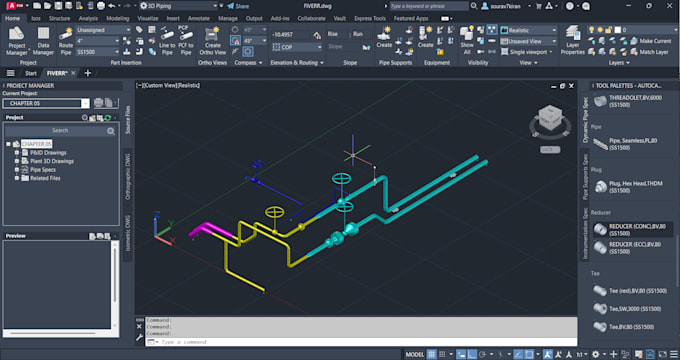
Task: Click the layer color white swatch
Action: (x=618, y=29)
